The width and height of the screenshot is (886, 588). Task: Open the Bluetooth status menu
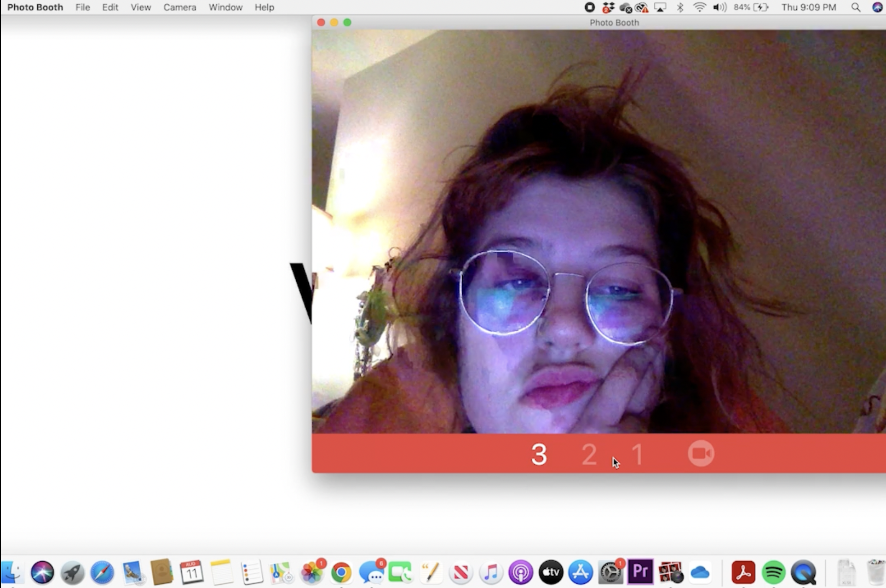(680, 7)
